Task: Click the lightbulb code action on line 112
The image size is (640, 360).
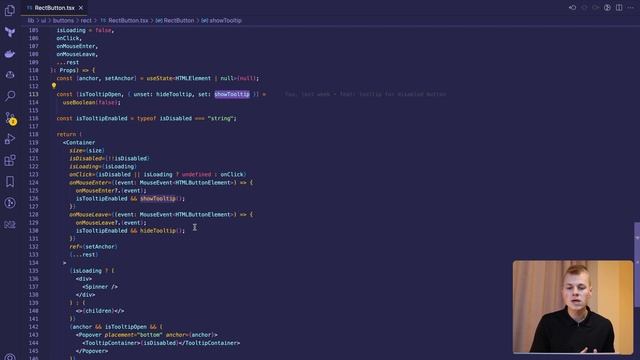Action: 53,86
